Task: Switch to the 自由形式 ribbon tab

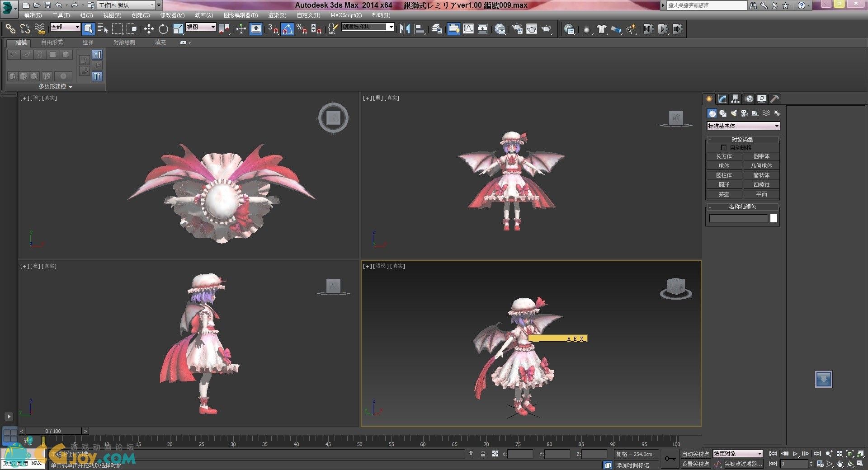Action: point(52,42)
